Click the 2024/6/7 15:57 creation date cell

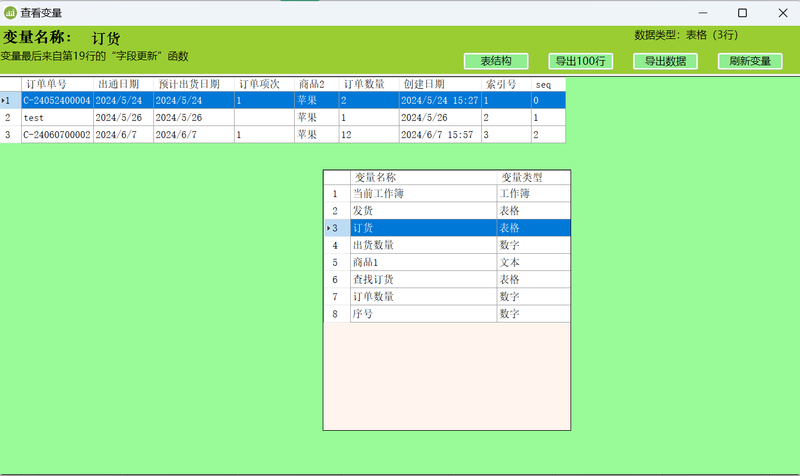[440, 135]
